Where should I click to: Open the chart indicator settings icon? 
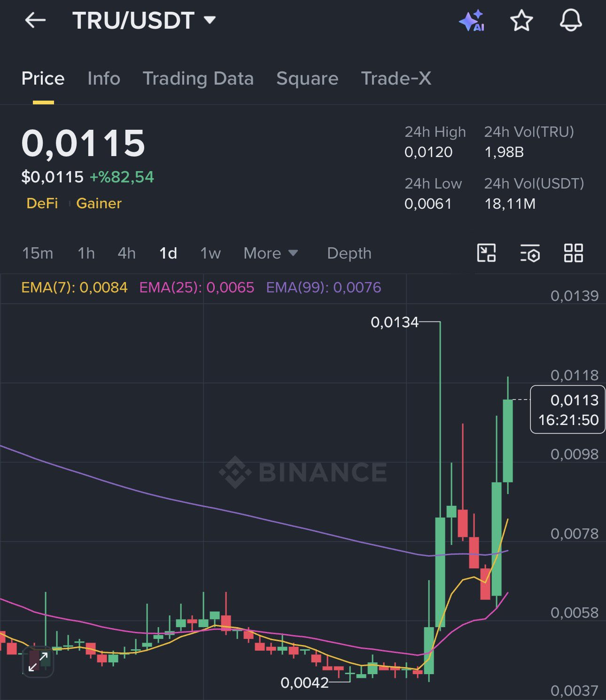tap(530, 253)
